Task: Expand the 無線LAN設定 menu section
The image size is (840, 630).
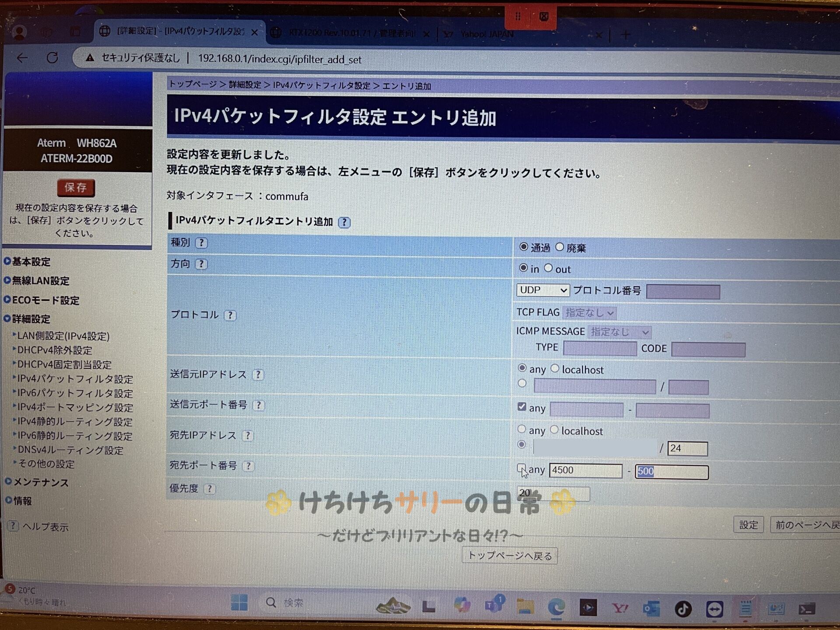Action: click(x=40, y=281)
